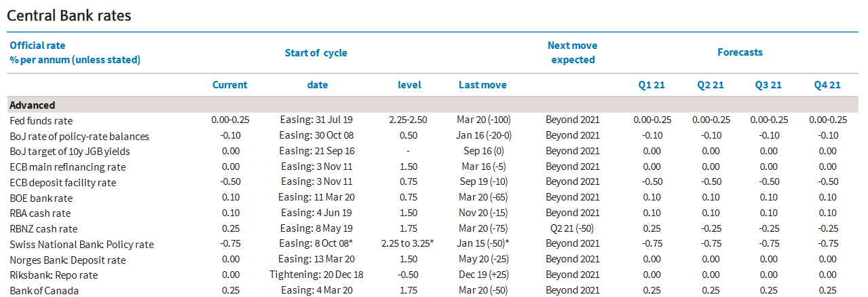Viewport: 868px width, 297px height.
Task: Click 'Q2 21 (-50)' next move cell
Action: [573, 229]
